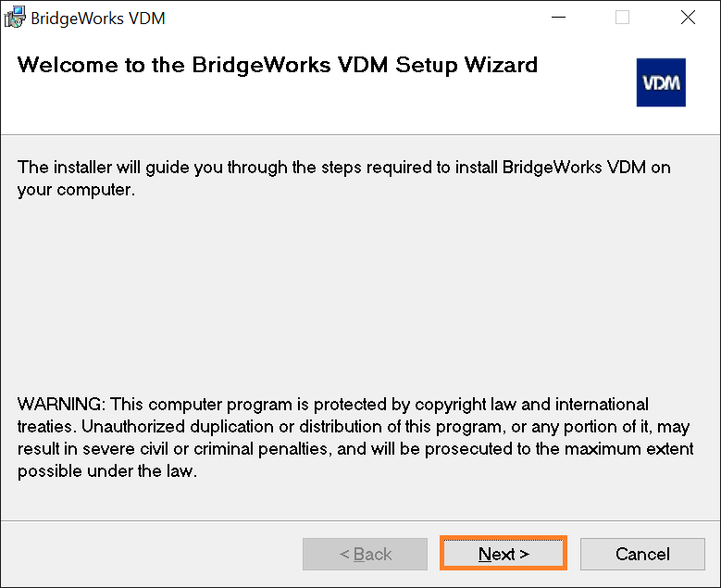Click the word WARNING in copyright notice
The width and height of the screenshot is (721, 588).
click(x=59, y=405)
